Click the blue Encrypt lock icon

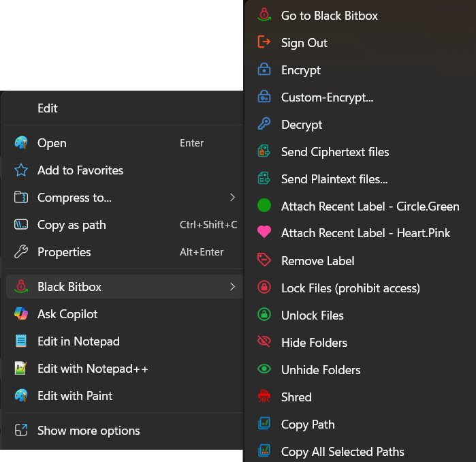click(x=264, y=69)
